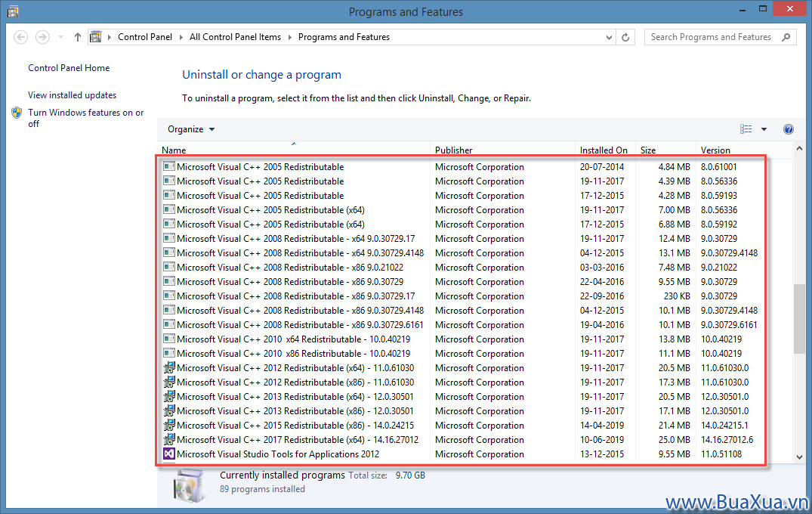
Task: Click icon of Visual C++ 2008 x86 9.0.21022
Action: coord(169,267)
